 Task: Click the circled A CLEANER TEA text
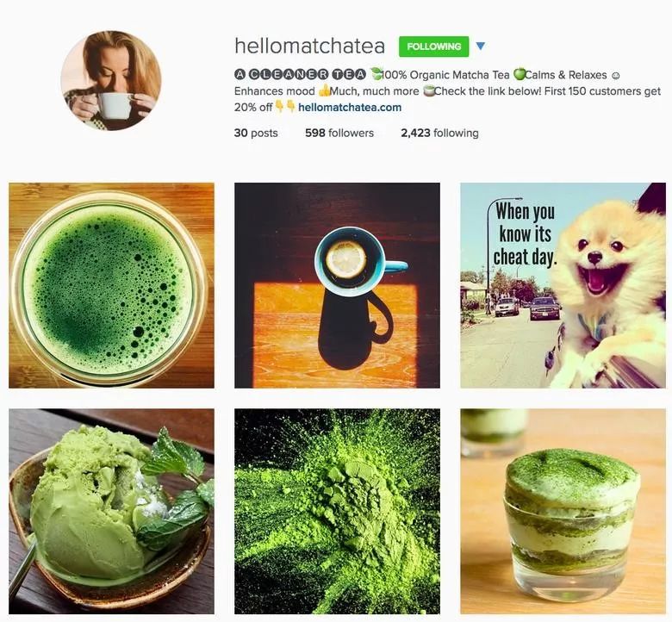tap(300, 75)
